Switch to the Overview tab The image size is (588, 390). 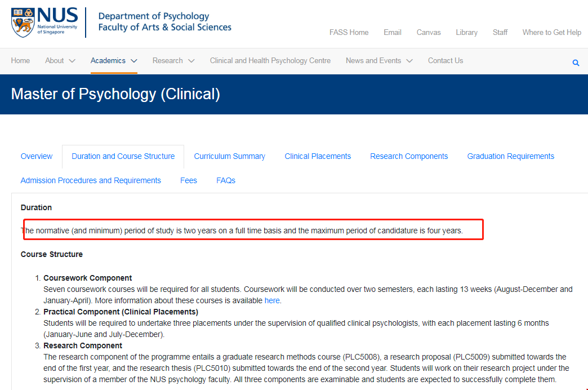click(x=37, y=157)
